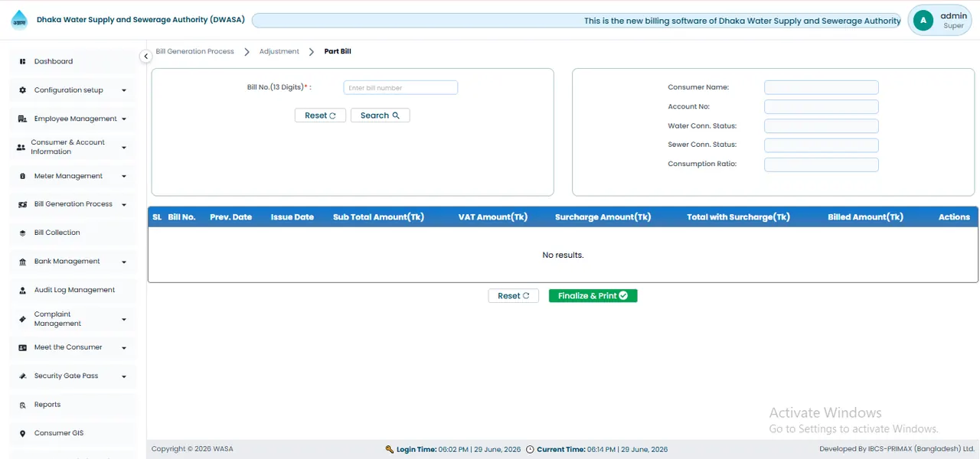Click the Water Conn. Status field
The image size is (980, 459).
tap(821, 126)
